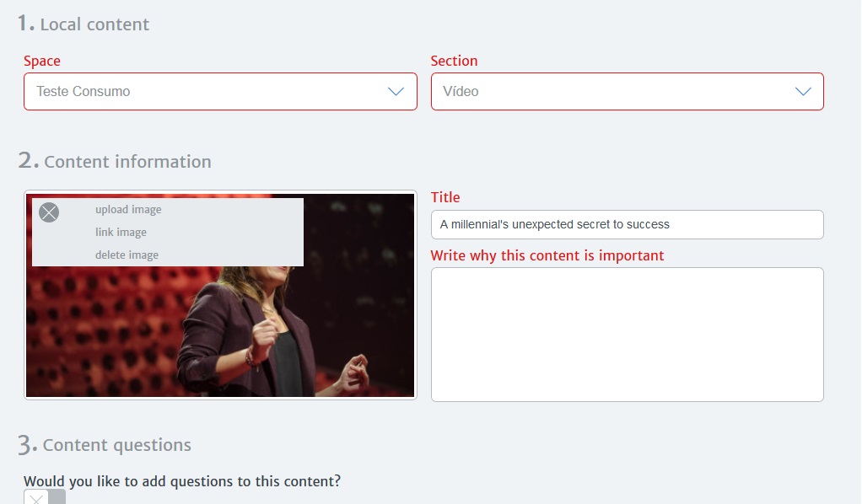Choose link image option
This screenshot has width=862, height=504.
[x=121, y=232]
